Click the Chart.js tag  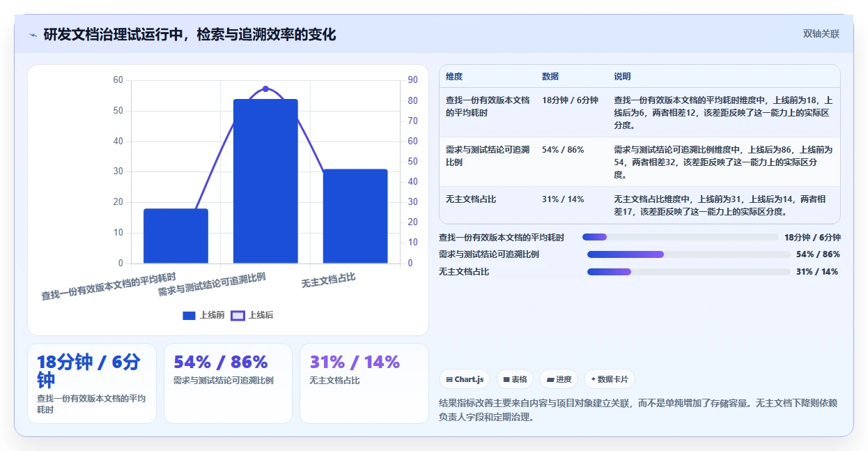click(x=465, y=379)
